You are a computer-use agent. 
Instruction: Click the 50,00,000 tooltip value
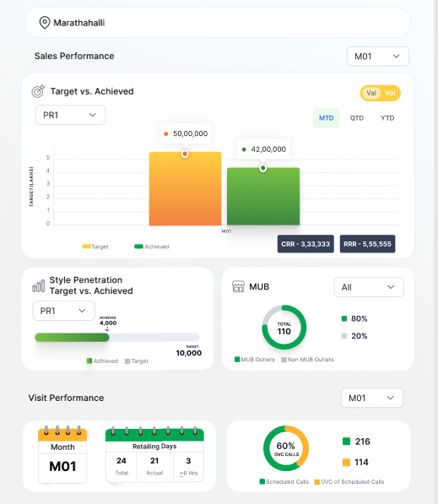pyautogui.click(x=190, y=133)
